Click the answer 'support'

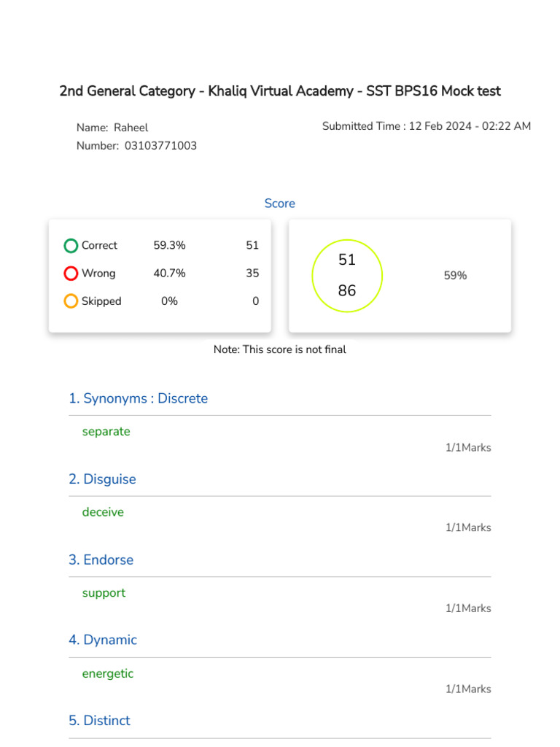(x=104, y=593)
